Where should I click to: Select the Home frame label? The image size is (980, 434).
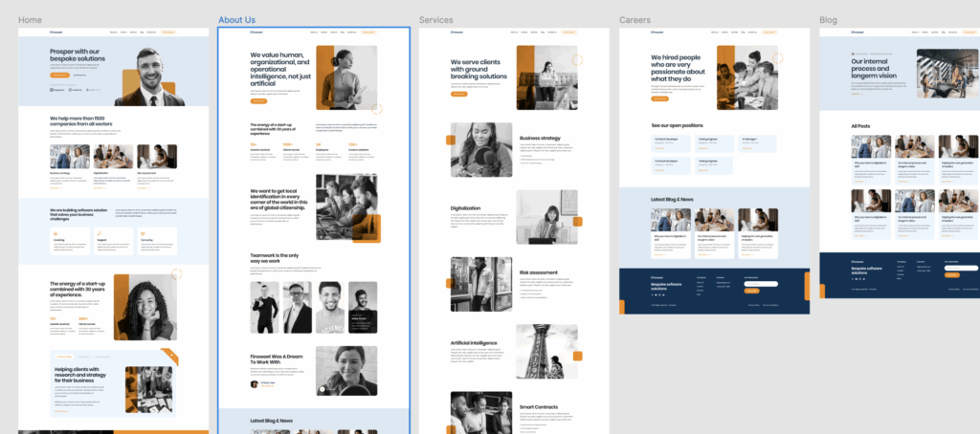click(x=30, y=20)
